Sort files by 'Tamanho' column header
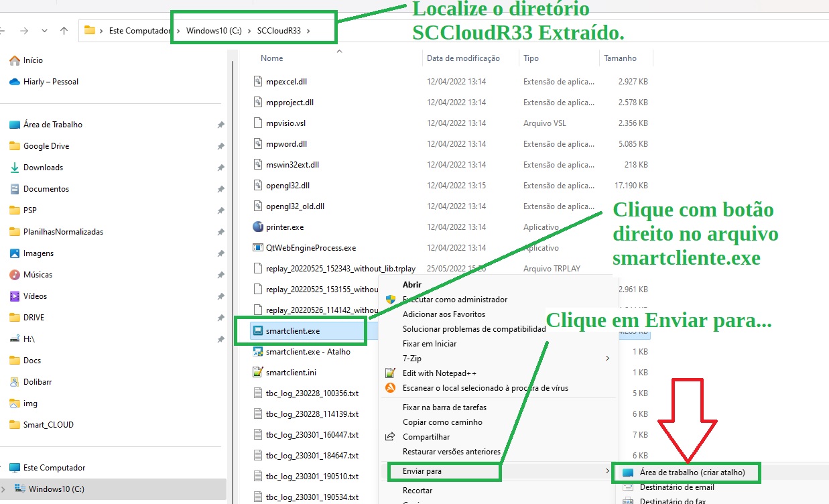The height and width of the screenshot is (504, 829). (x=620, y=58)
